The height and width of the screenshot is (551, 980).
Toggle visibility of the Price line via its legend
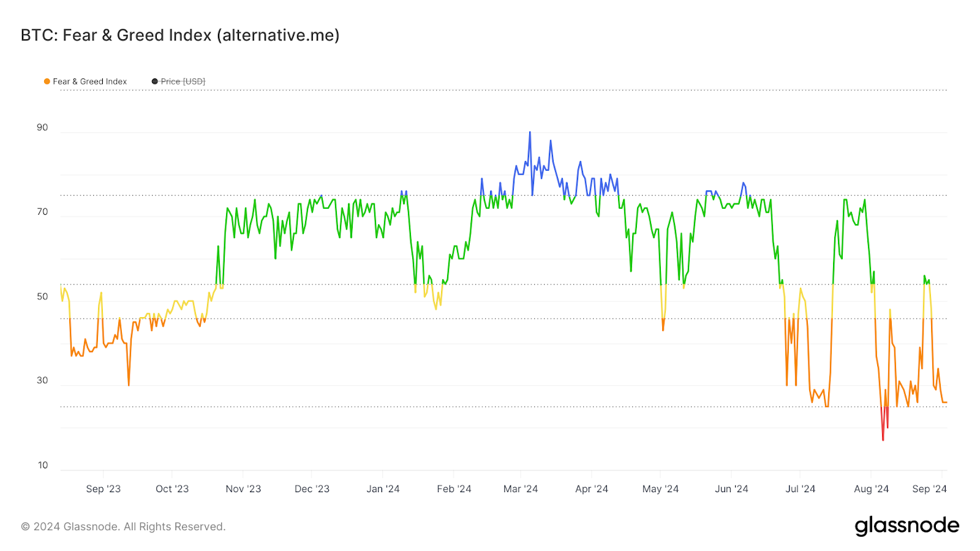(x=154, y=81)
